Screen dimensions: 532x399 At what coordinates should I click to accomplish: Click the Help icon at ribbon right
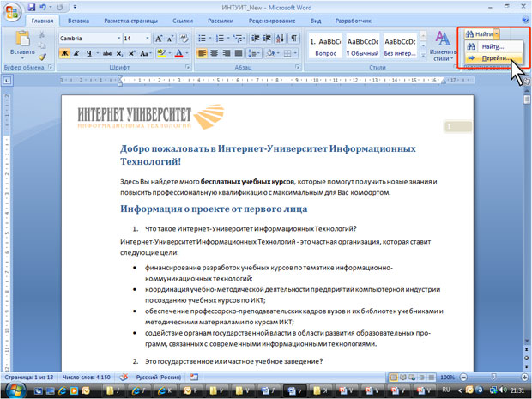coord(525,21)
